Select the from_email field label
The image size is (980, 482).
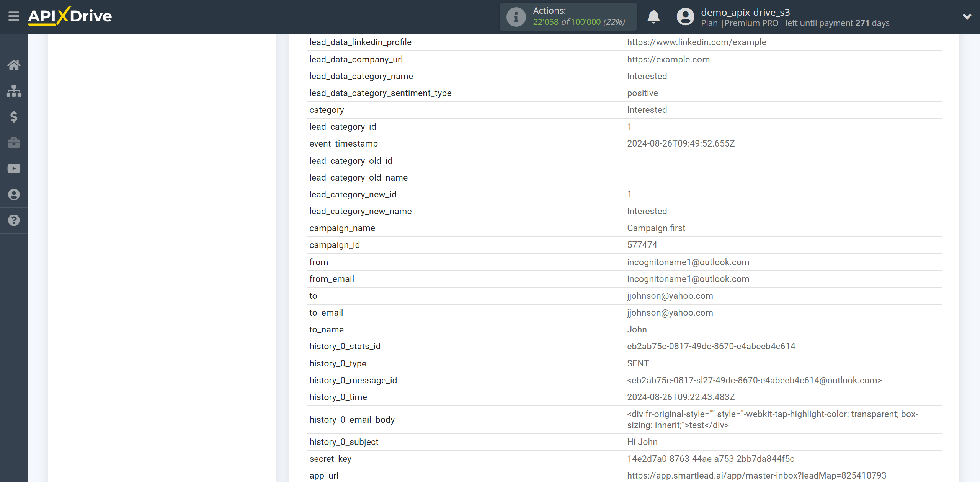coord(332,279)
